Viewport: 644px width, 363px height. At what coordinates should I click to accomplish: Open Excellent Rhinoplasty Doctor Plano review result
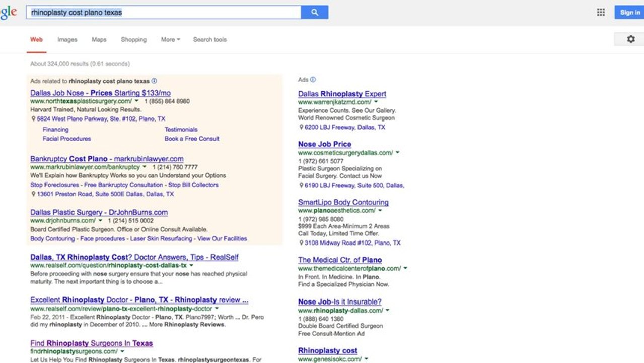139,300
